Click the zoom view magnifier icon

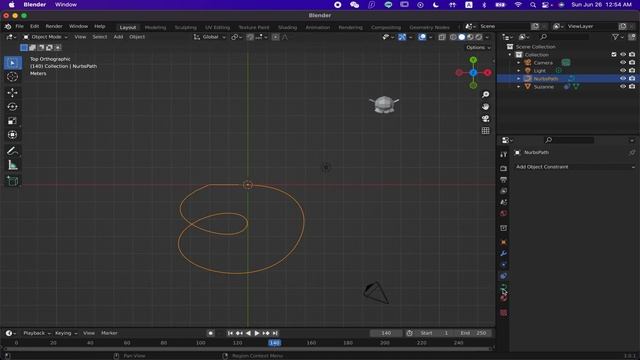coord(485,95)
